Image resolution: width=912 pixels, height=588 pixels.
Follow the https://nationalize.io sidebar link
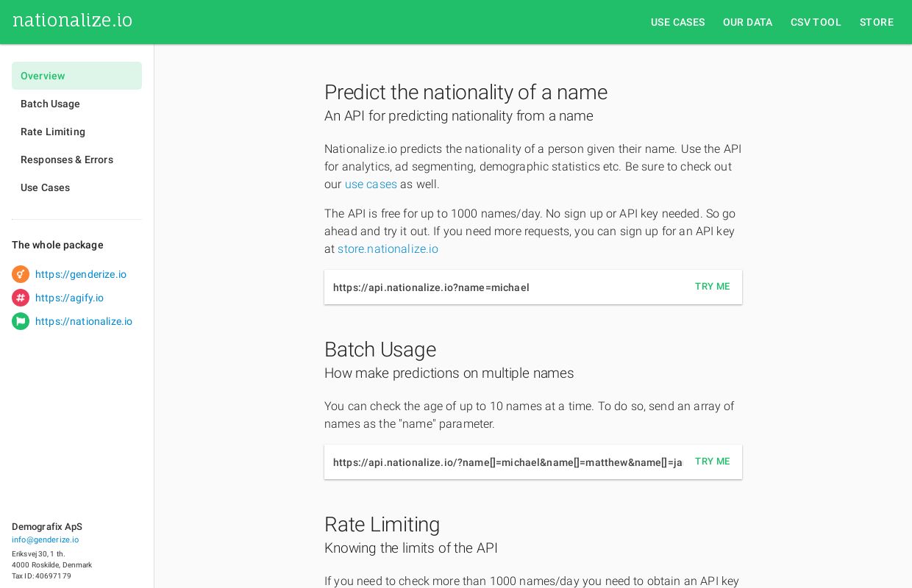(x=84, y=321)
